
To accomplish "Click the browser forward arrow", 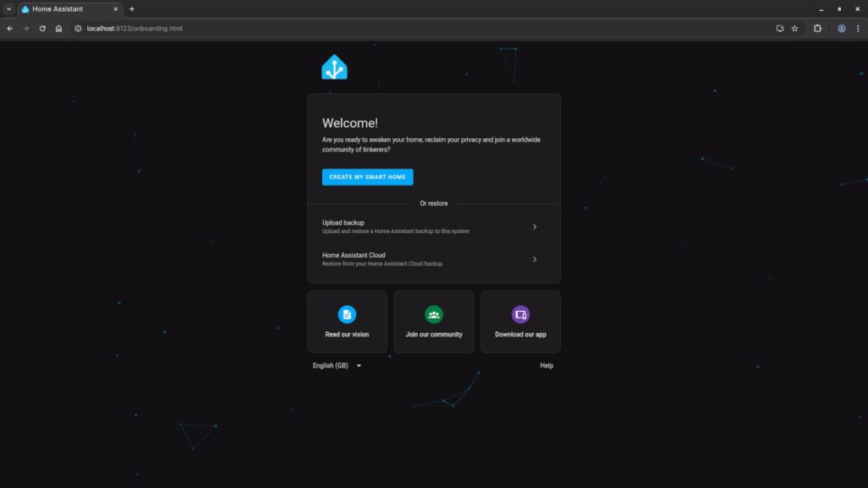I will [x=26, y=28].
